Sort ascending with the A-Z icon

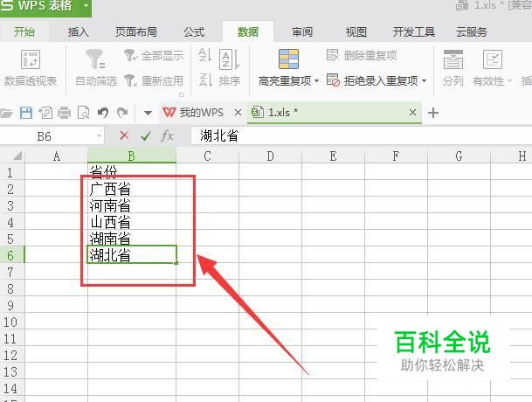(205, 55)
